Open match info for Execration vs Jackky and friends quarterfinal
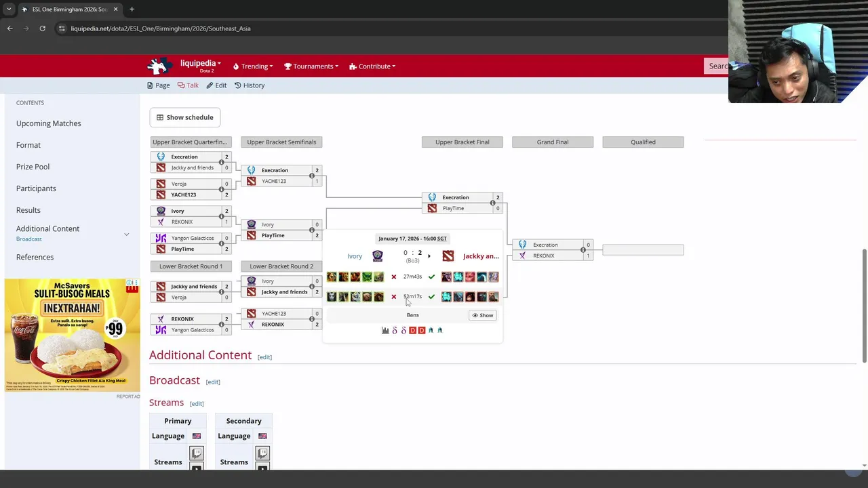Viewport: 868px width, 488px height. pyautogui.click(x=222, y=162)
